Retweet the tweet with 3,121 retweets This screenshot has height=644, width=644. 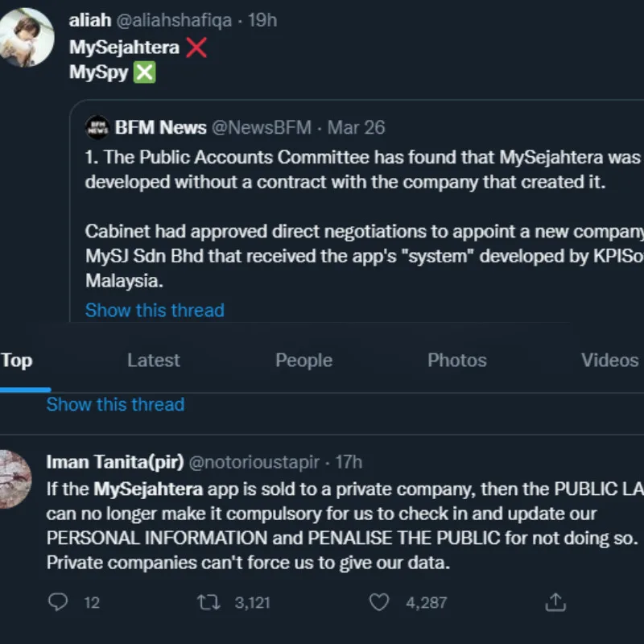pyautogui.click(x=209, y=602)
